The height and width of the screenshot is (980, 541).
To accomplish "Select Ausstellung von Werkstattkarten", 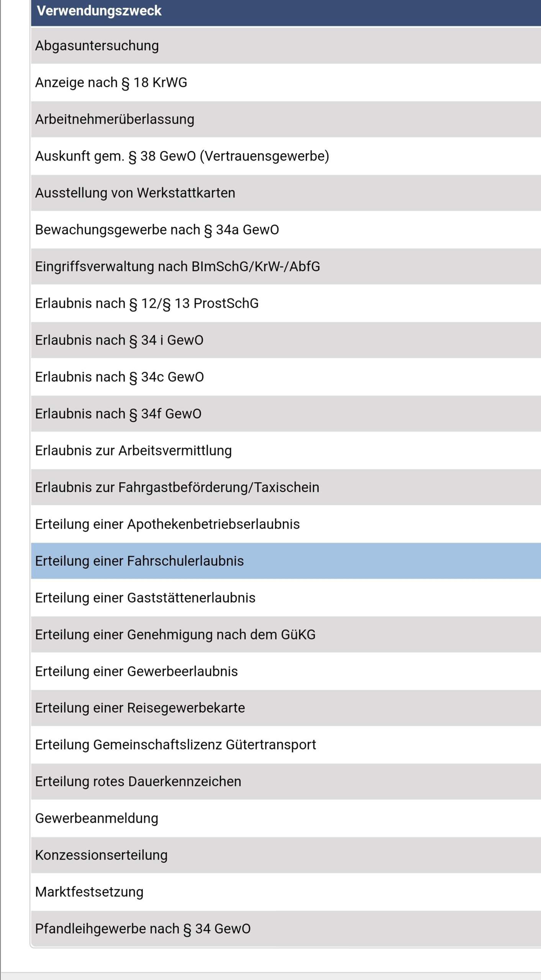I will [135, 193].
